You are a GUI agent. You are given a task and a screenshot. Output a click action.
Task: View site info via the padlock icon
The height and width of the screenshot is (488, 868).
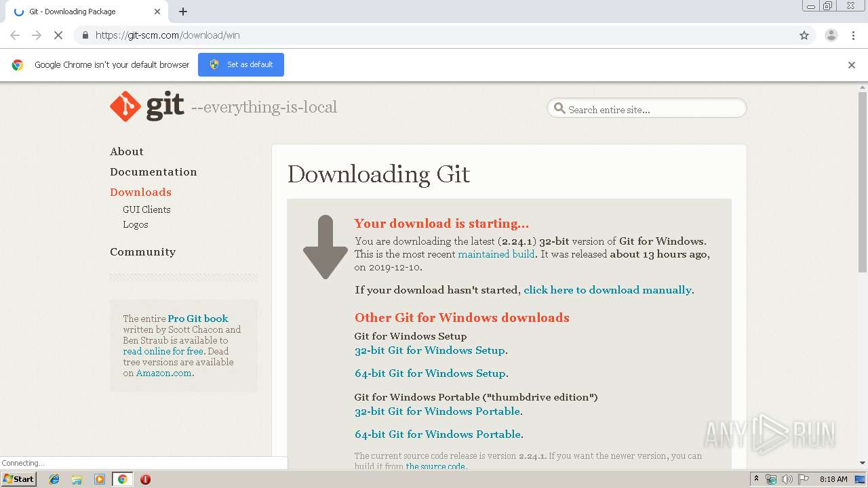pyautogui.click(x=85, y=35)
